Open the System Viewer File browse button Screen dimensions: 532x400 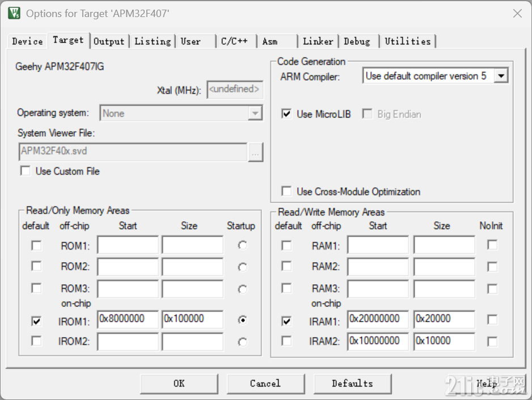point(255,152)
